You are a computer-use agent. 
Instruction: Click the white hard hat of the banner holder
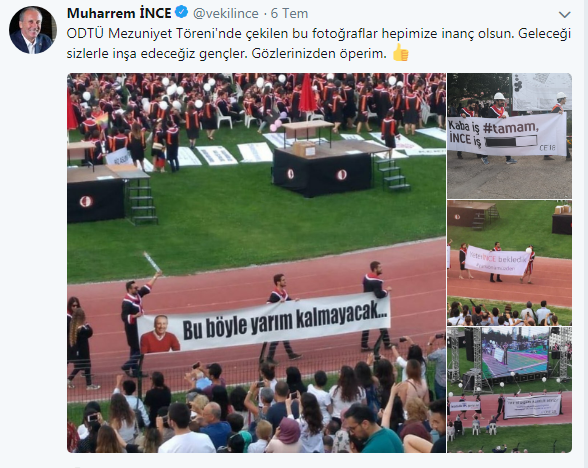click(x=499, y=96)
